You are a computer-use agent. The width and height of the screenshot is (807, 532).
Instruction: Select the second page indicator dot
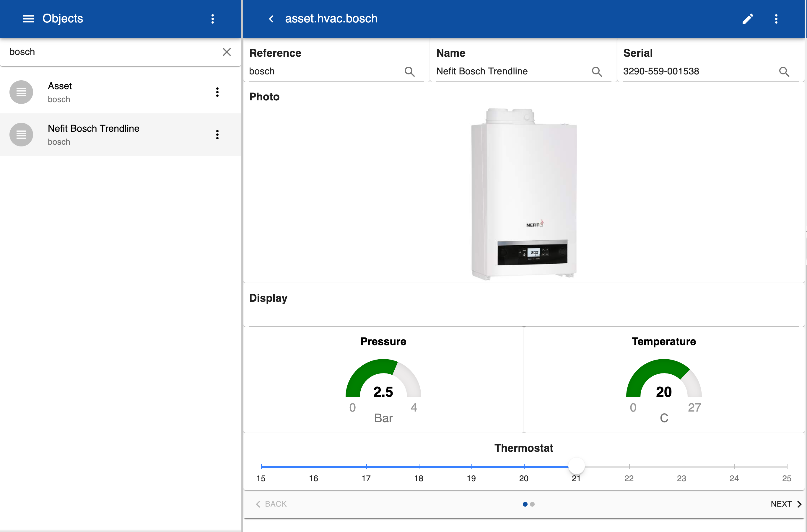click(532, 505)
